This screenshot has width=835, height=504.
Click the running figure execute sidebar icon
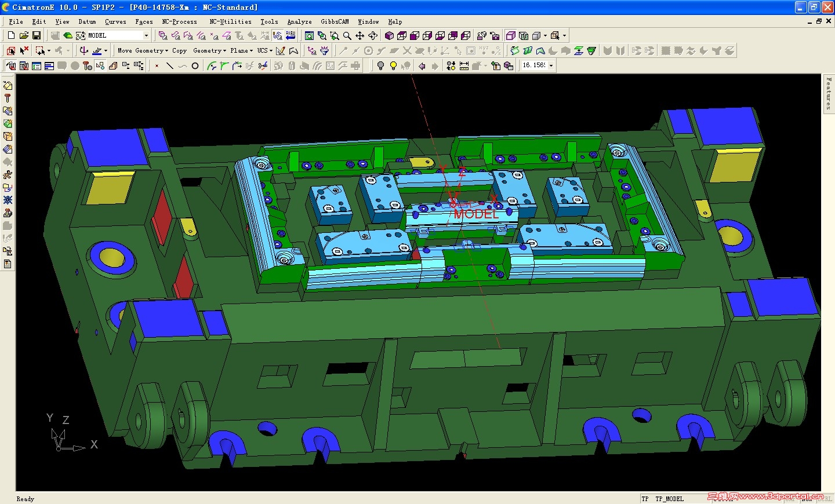(8, 175)
